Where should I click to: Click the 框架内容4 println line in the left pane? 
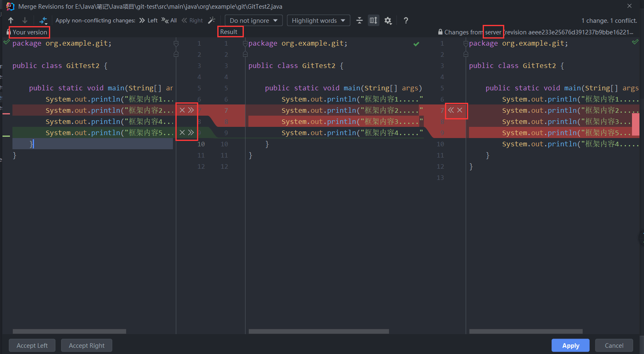coord(109,121)
